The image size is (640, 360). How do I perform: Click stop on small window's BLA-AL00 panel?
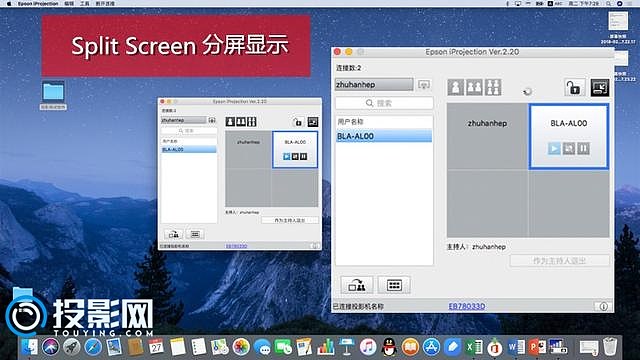pos(295,156)
